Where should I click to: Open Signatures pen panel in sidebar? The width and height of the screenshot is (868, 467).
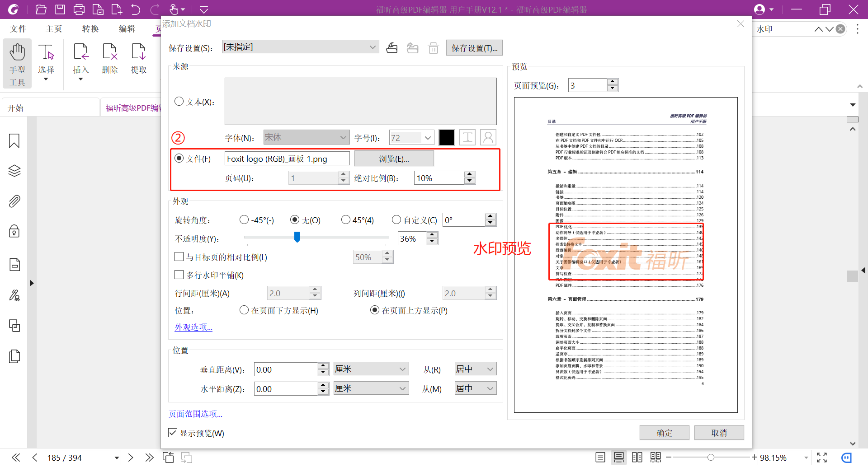(x=14, y=295)
